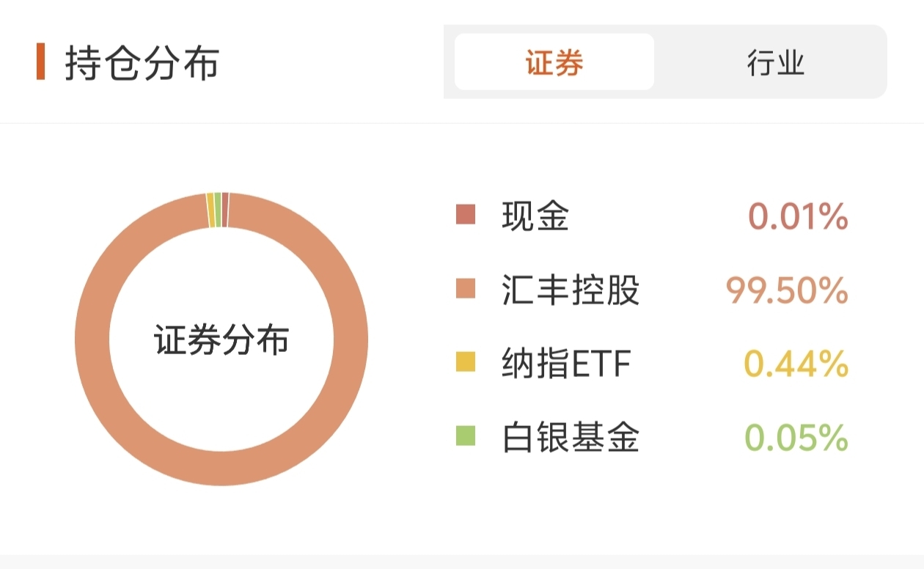This screenshot has width=924, height=569.
Task: Click the 0.44% ETF percentage value
Action: 796,364
